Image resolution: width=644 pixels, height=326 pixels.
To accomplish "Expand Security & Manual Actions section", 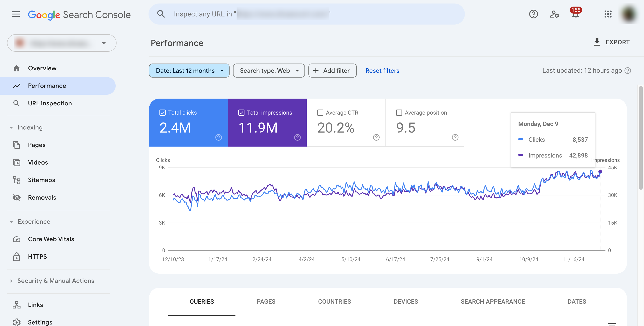I will [x=55, y=280].
